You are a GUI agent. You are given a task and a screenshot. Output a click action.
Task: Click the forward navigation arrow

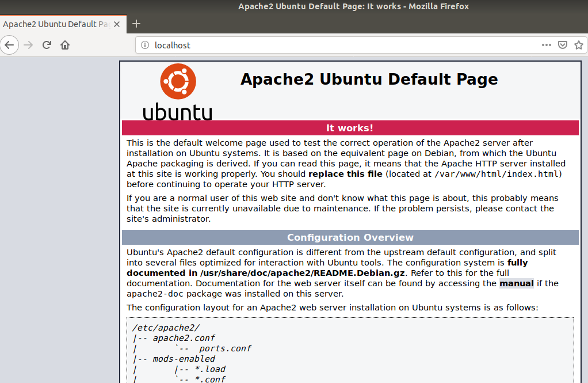28,45
